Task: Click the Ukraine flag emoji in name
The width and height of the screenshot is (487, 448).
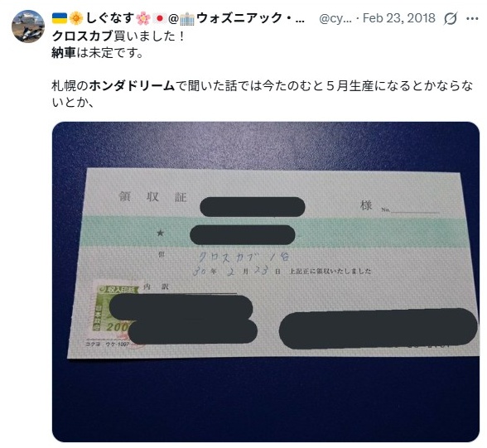Action: coord(60,18)
